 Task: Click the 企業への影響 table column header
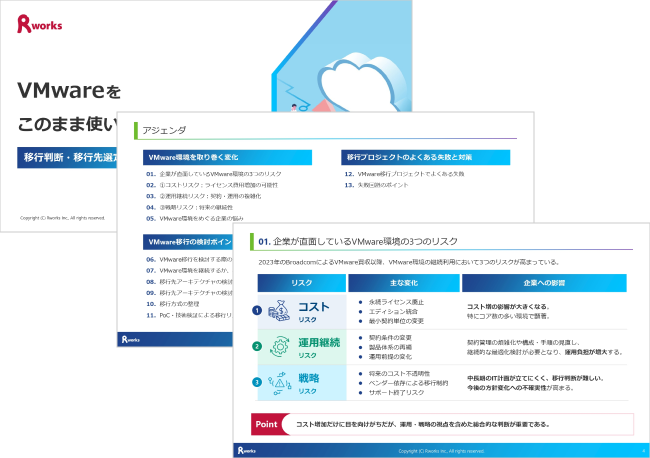click(544, 283)
